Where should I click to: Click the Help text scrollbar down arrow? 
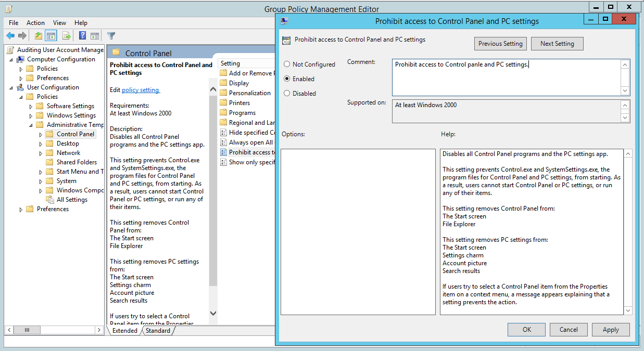(x=628, y=310)
